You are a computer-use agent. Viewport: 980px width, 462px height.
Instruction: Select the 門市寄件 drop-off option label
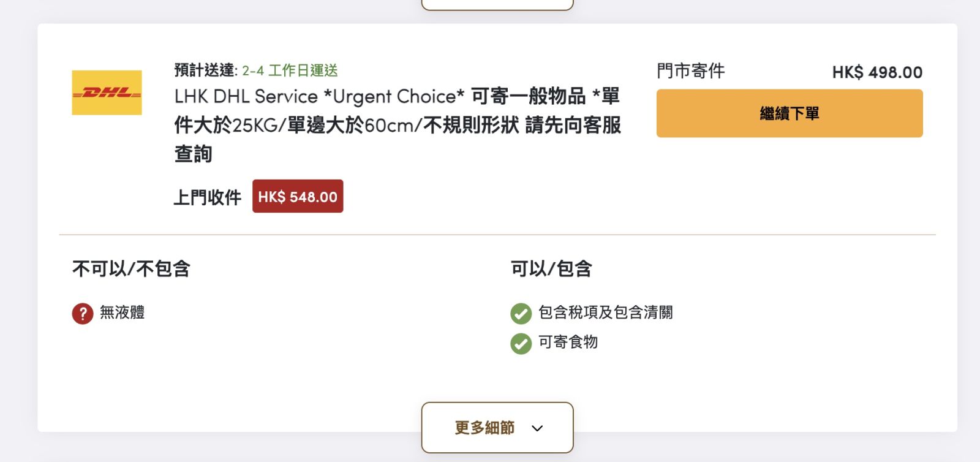coord(690,71)
